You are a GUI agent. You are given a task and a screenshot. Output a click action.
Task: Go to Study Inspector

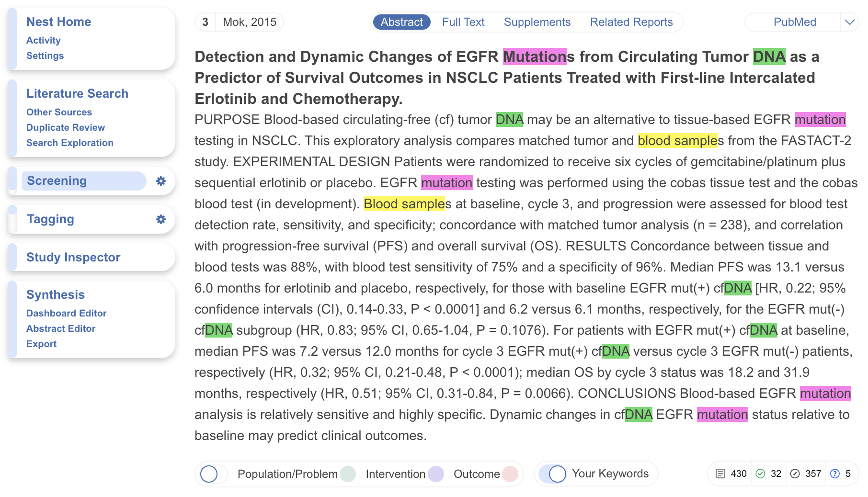[x=73, y=257]
